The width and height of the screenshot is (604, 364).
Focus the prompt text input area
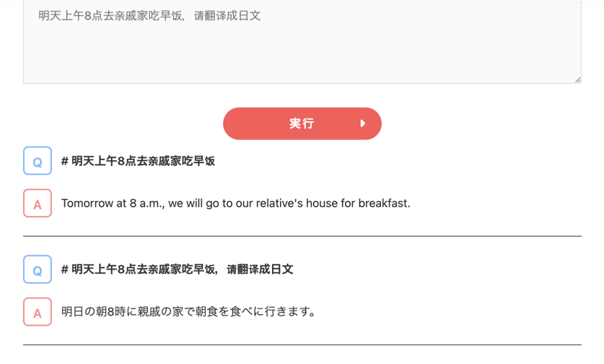point(302,43)
